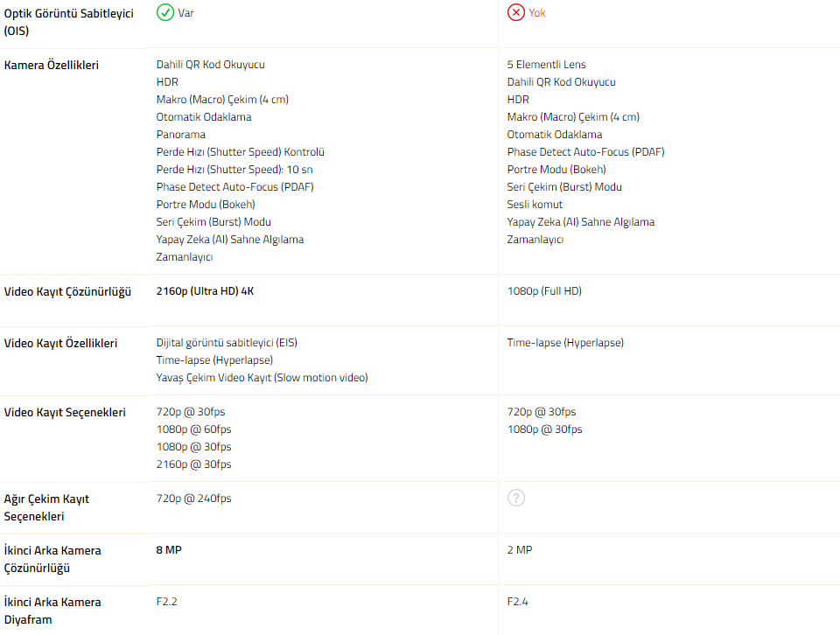Click the red X icon beside Yok
Viewport: 840px width, 635px height.
516,12
